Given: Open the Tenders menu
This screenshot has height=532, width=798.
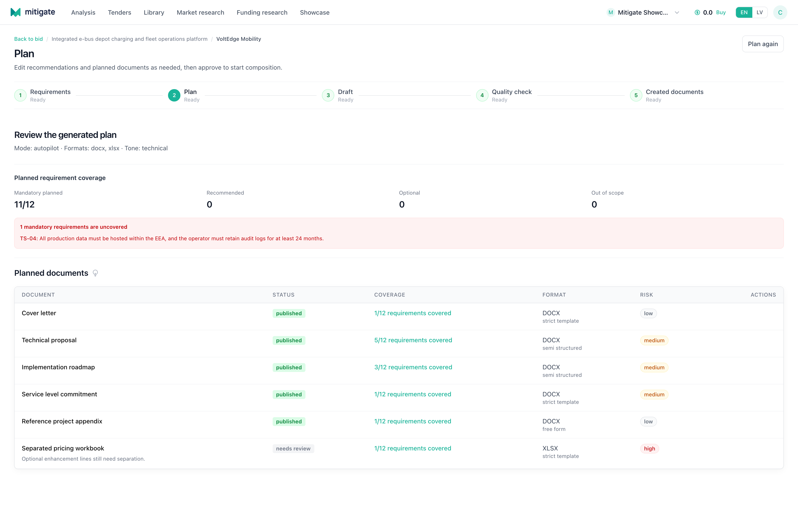Looking at the screenshot, I should [x=119, y=13].
